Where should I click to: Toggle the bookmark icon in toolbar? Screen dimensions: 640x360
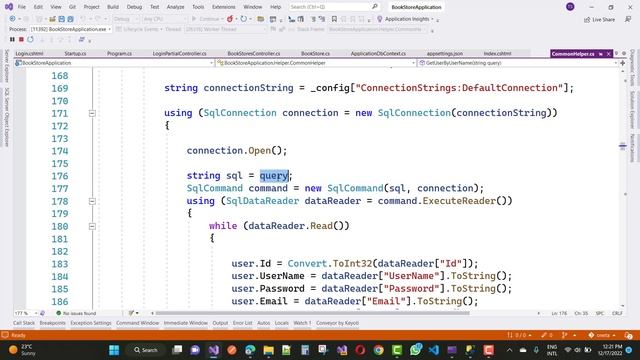coord(334,19)
